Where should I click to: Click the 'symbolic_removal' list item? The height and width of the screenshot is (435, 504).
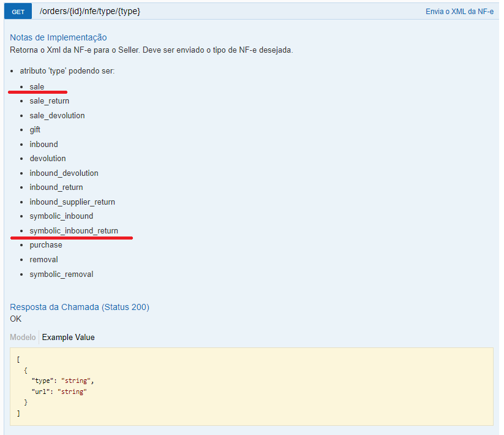click(61, 274)
